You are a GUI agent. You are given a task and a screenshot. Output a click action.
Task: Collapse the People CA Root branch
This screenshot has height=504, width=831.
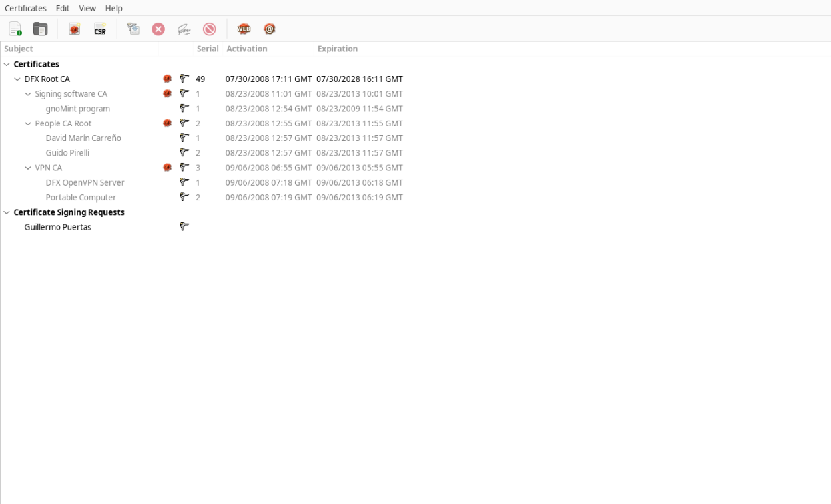click(28, 123)
